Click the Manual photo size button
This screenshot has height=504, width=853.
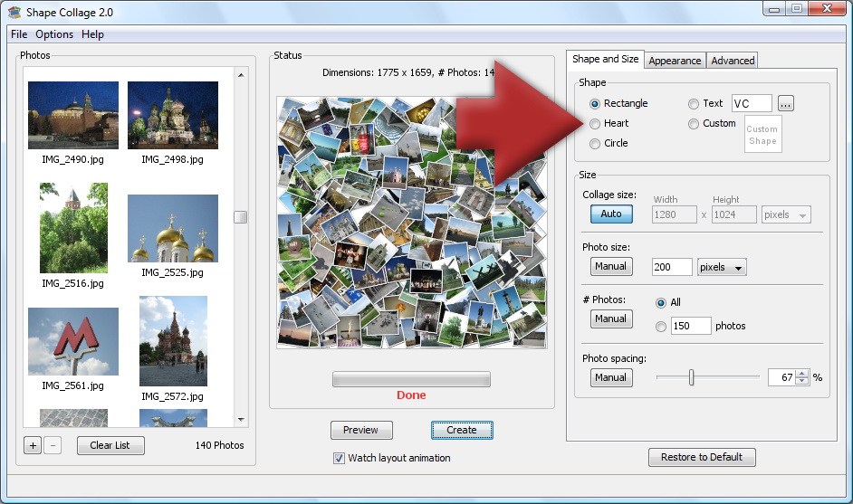[x=611, y=266]
